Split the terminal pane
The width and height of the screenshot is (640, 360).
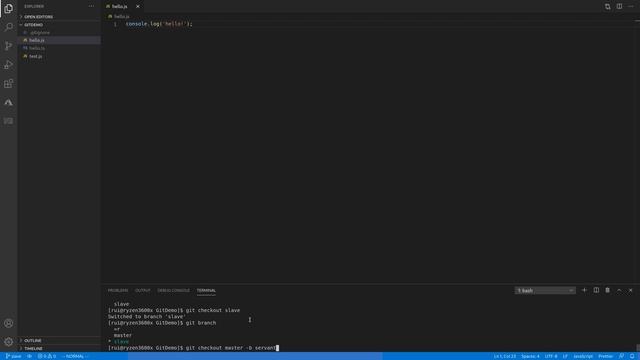click(596, 290)
